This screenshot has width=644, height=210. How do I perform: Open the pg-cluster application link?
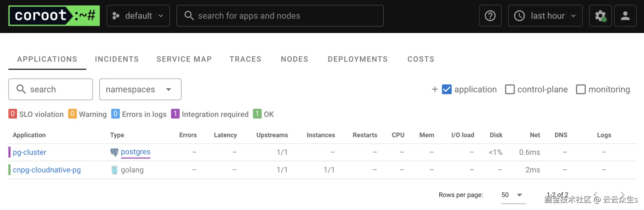(x=30, y=152)
